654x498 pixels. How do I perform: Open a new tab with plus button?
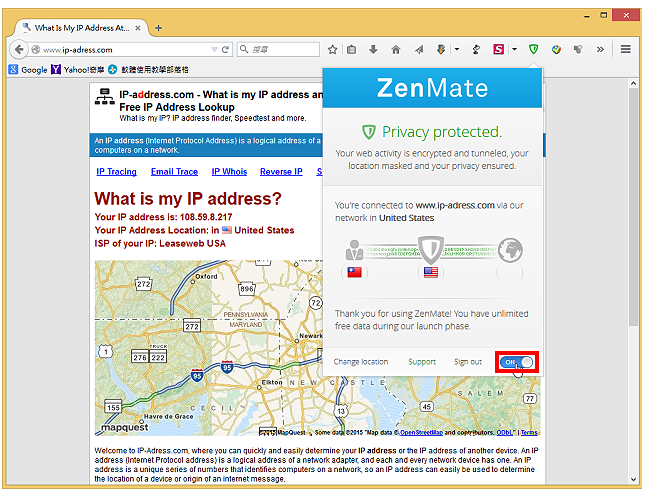click(x=158, y=28)
